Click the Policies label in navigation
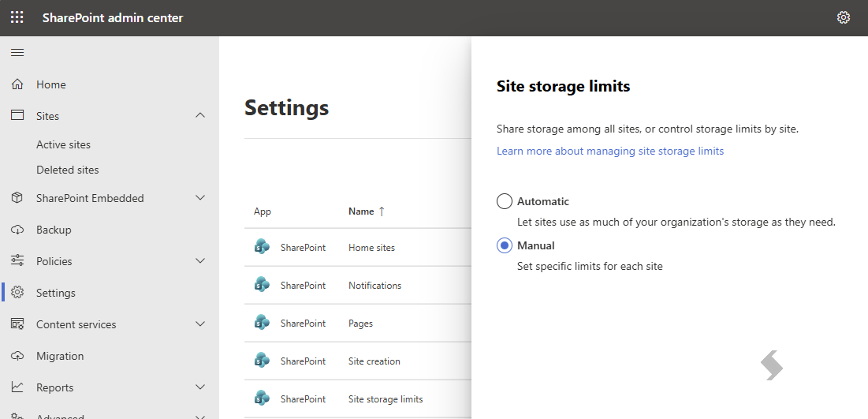 coord(54,261)
